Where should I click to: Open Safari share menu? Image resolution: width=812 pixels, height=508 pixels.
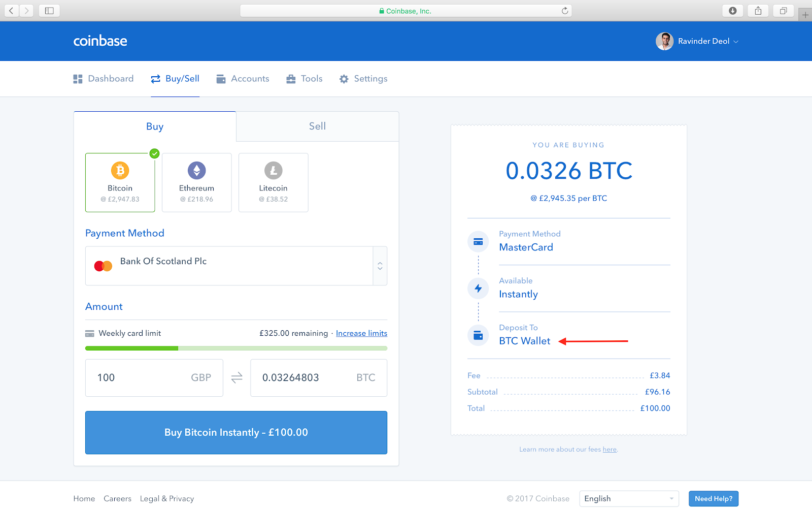point(758,11)
